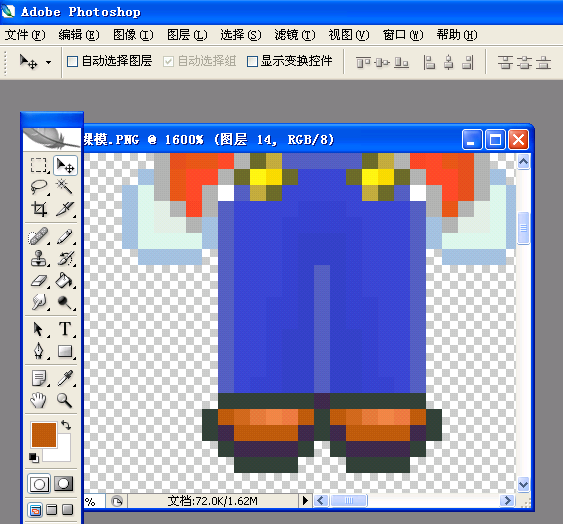Image resolution: width=563 pixels, height=524 pixels.
Task: Click align right edges icon
Action: [x=467, y=62]
